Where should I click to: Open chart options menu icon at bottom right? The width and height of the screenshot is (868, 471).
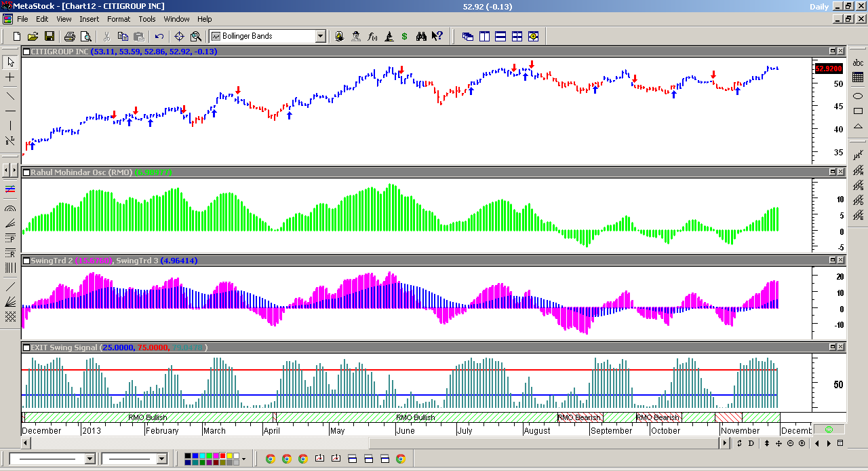click(x=840, y=443)
